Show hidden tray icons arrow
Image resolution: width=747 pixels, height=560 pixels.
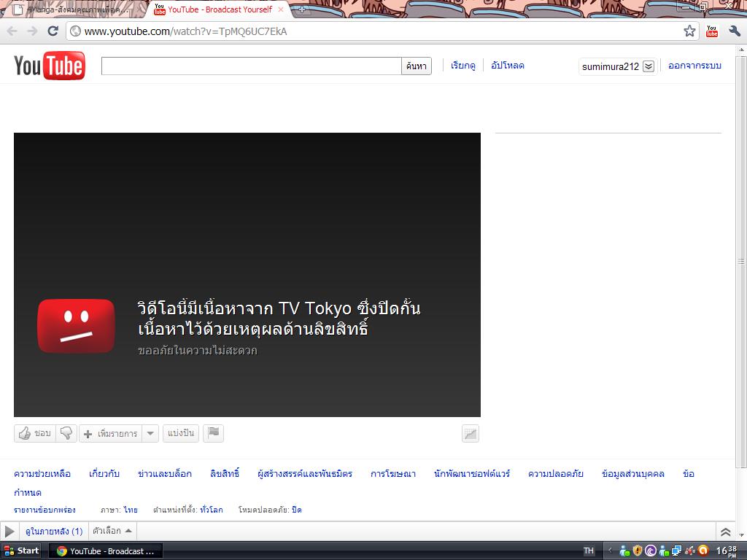click(x=610, y=551)
